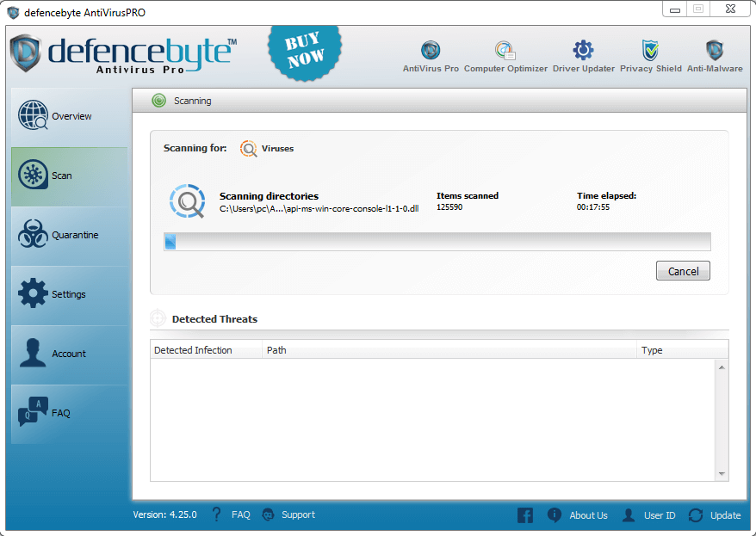Click the Version: 4.25.0 text
The width and height of the screenshot is (756, 536).
165,514
